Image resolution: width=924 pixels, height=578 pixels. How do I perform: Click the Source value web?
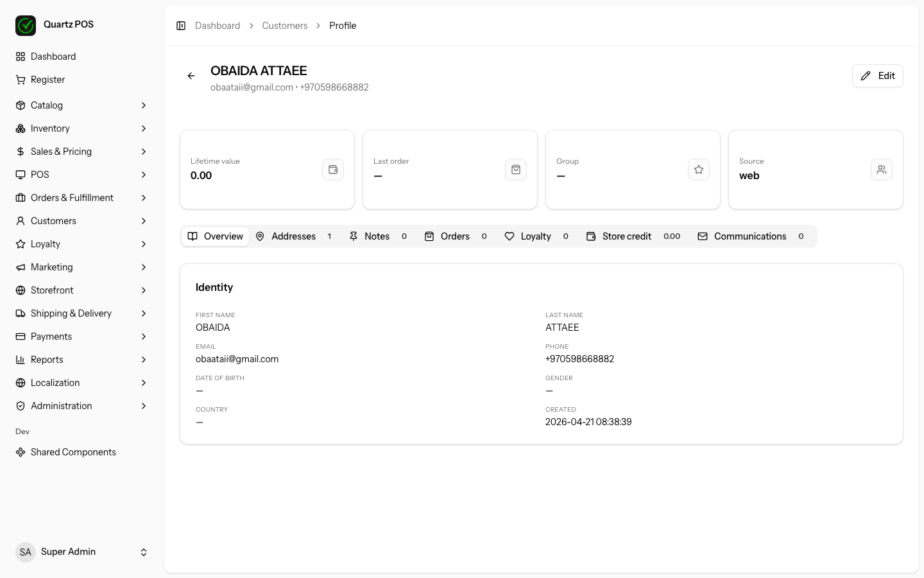coord(749,176)
